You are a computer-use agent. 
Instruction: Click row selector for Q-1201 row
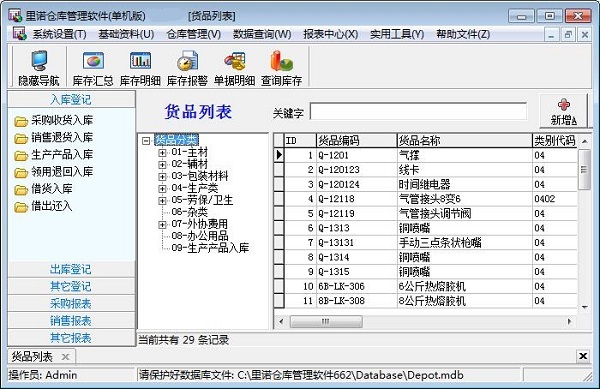(x=279, y=155)
